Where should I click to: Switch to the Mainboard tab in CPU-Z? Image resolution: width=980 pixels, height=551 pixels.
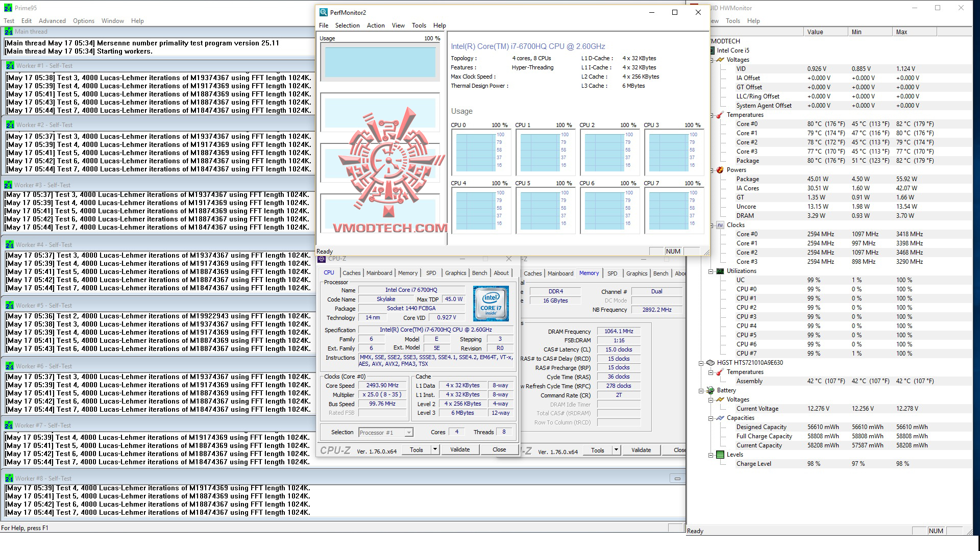coord(379,273)
